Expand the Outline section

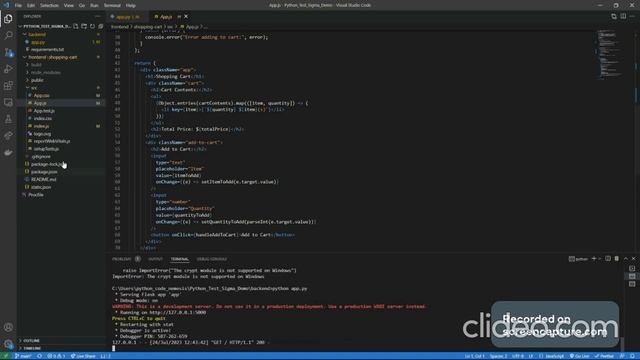61,340
